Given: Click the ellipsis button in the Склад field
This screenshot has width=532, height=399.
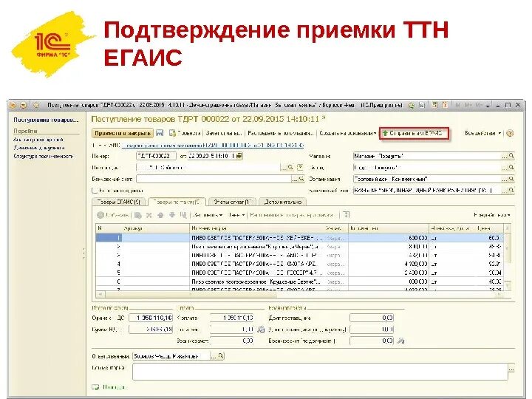Looking at the screenshot, I should coord(505,168).
